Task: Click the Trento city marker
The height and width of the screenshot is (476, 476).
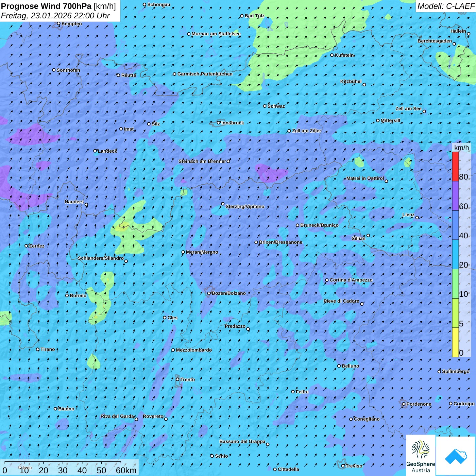Action: (177, 379)
